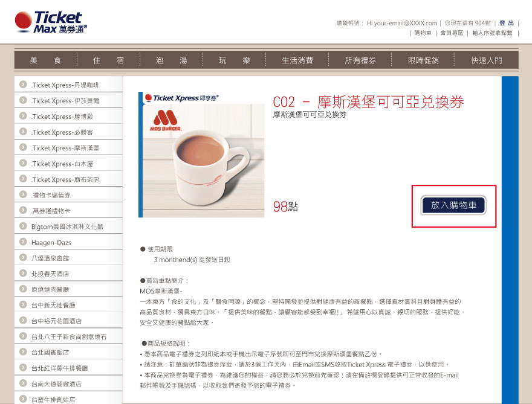
Task: Open the 住宿 menu
Action: (x=109, y=60)
